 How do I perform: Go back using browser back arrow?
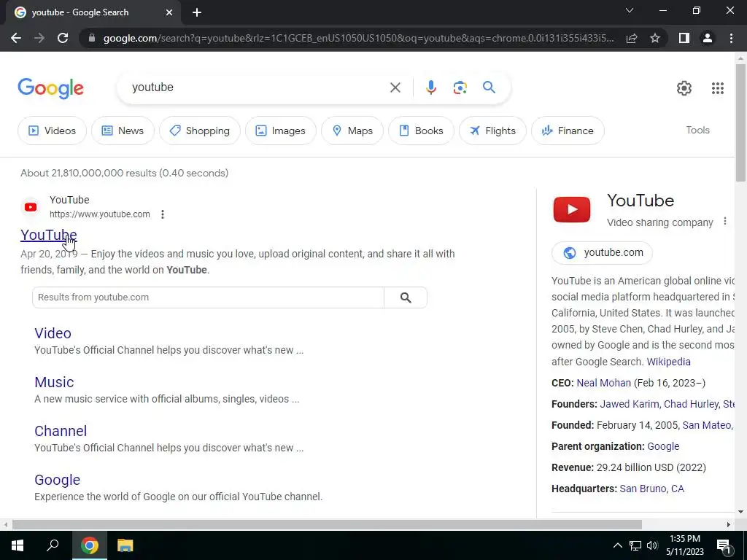pyautogui.click(x=16, y=38)
